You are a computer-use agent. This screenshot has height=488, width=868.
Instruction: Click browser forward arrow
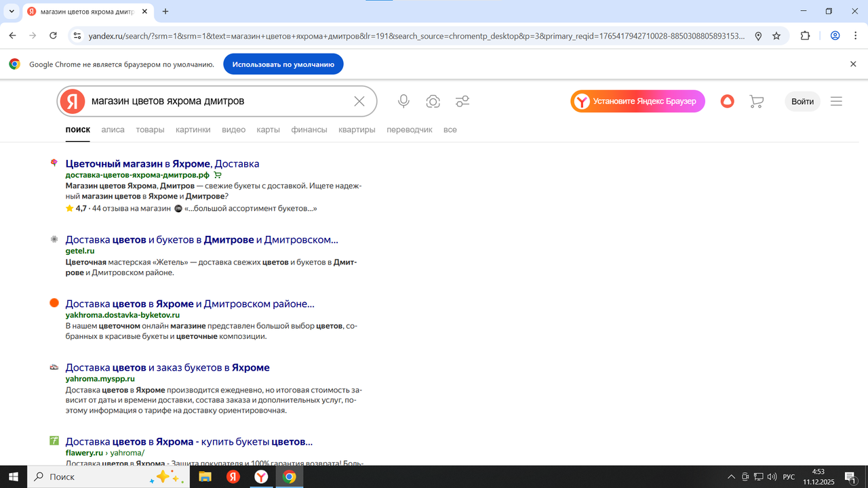[x=33, y=36]
